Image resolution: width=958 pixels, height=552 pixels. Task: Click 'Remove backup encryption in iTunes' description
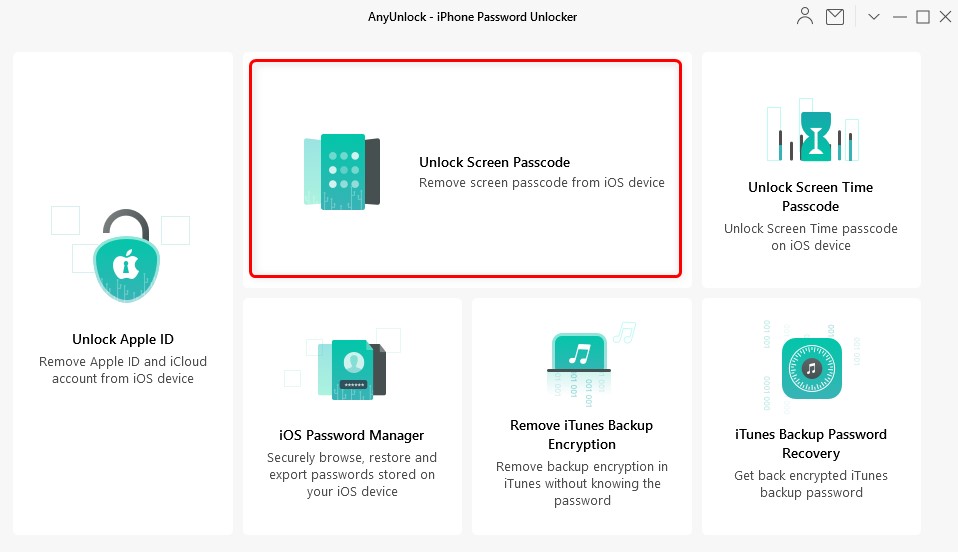pyautogui.click(x=582, y=484)
